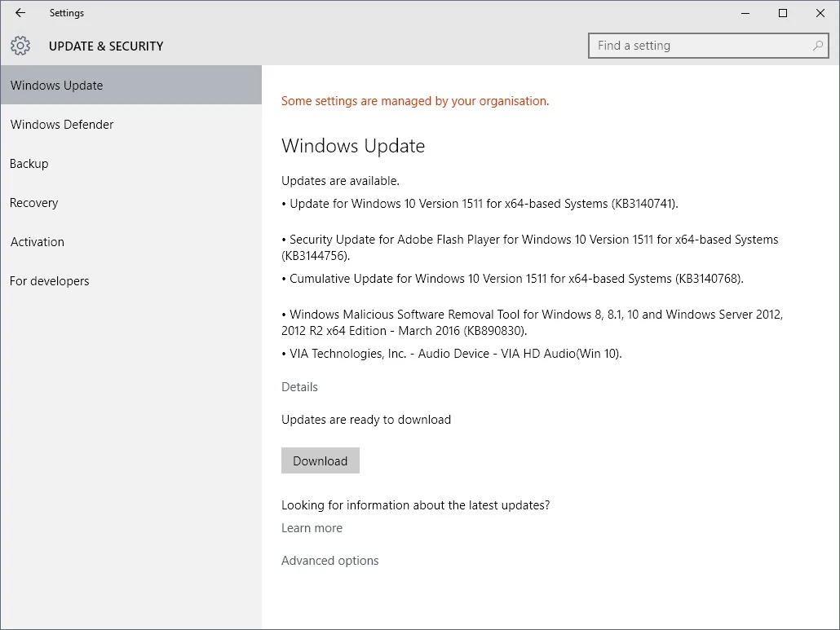This screenshot has height=630, width=840.
Task: Open the Recovery section
Action: click(x=131, y=202)
